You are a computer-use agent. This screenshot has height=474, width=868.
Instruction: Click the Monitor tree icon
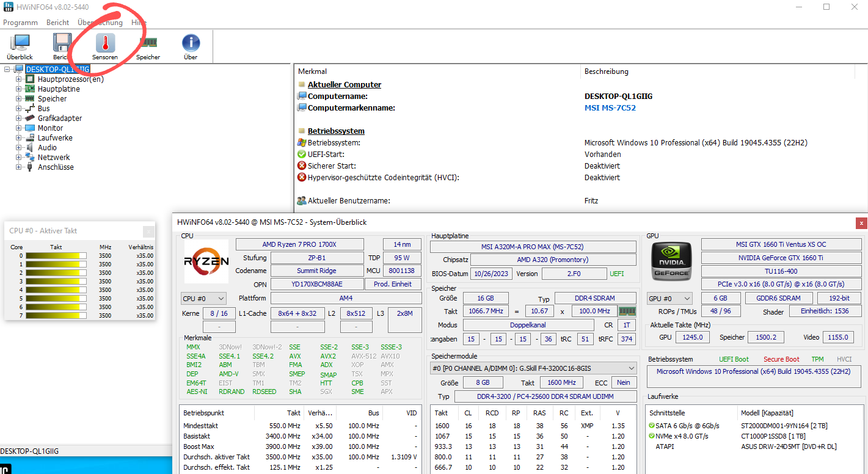tap(30, 128)
